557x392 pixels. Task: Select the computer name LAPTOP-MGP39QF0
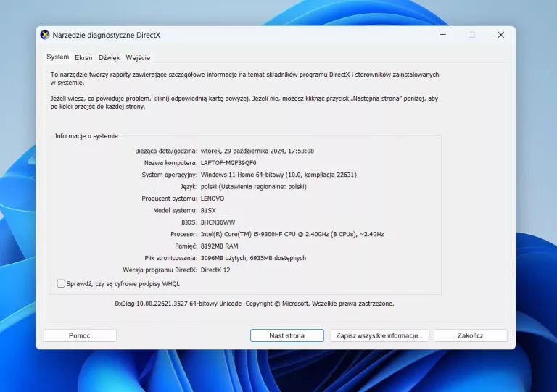click(228, 163)
